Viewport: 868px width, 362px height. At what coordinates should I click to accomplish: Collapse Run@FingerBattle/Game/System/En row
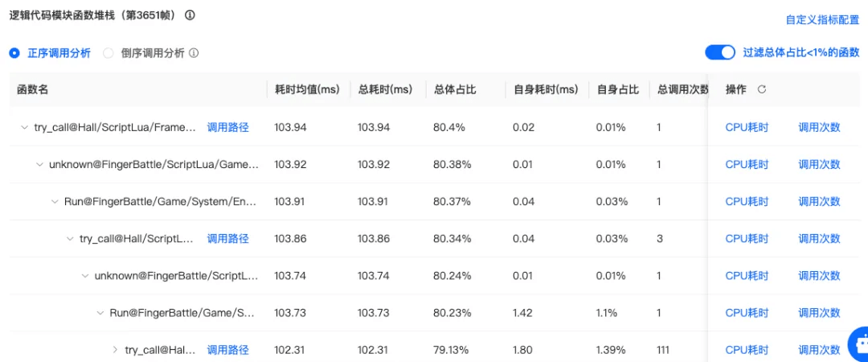click(x=55, y=201)
